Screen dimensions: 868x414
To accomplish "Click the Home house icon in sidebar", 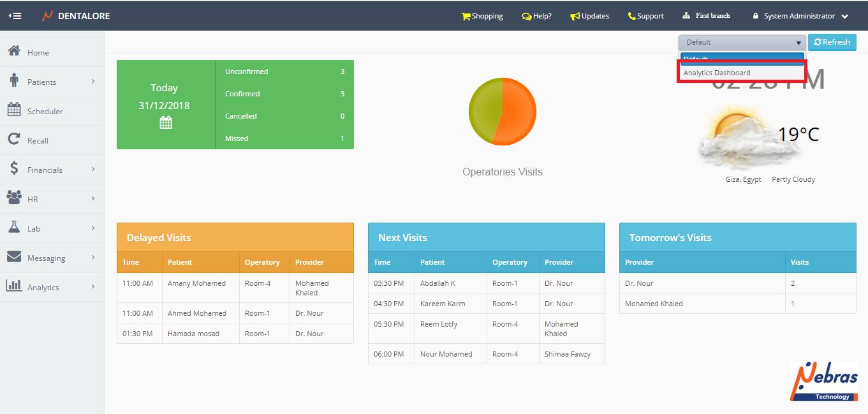I will point(14,52).
